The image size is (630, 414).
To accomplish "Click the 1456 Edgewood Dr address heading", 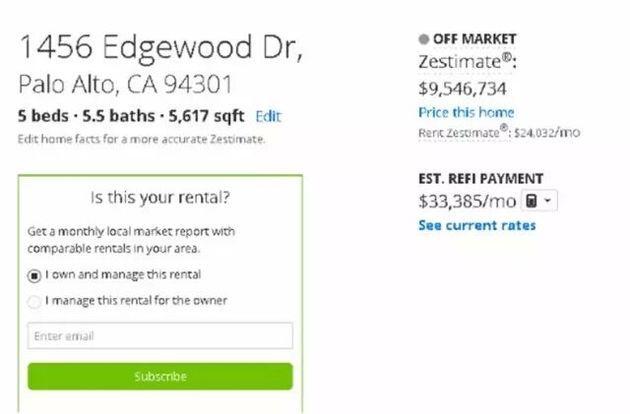I will pos(160,47).
